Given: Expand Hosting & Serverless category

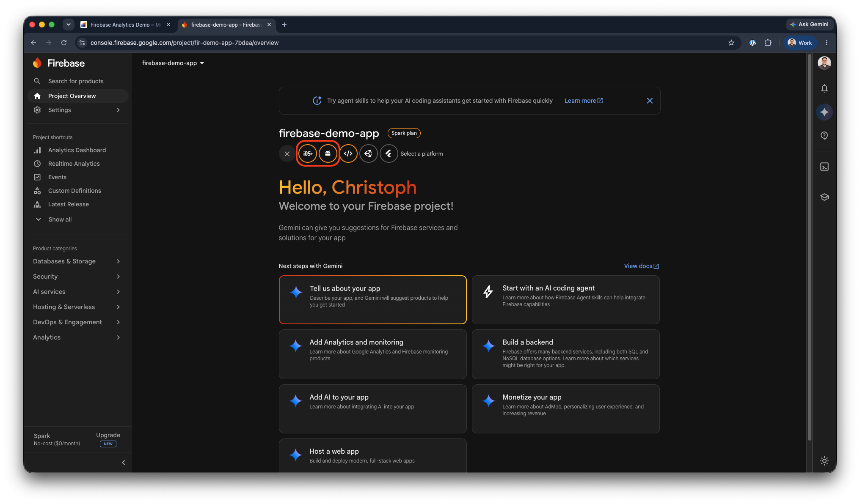Looking at the screenshot, I should tap(78, 307).
